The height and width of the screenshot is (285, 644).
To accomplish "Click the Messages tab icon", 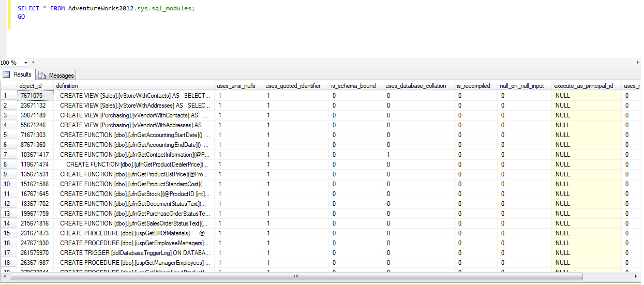I will [42, 76].
